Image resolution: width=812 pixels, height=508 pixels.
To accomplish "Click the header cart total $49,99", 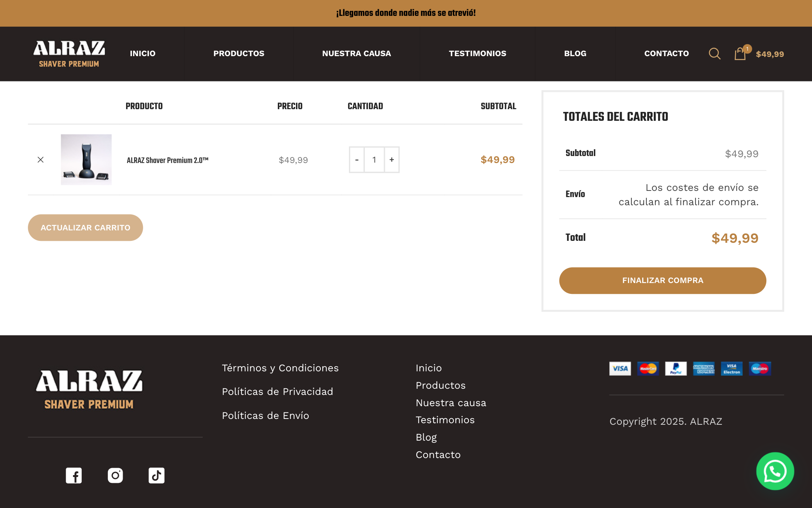I will coord(770,54).
